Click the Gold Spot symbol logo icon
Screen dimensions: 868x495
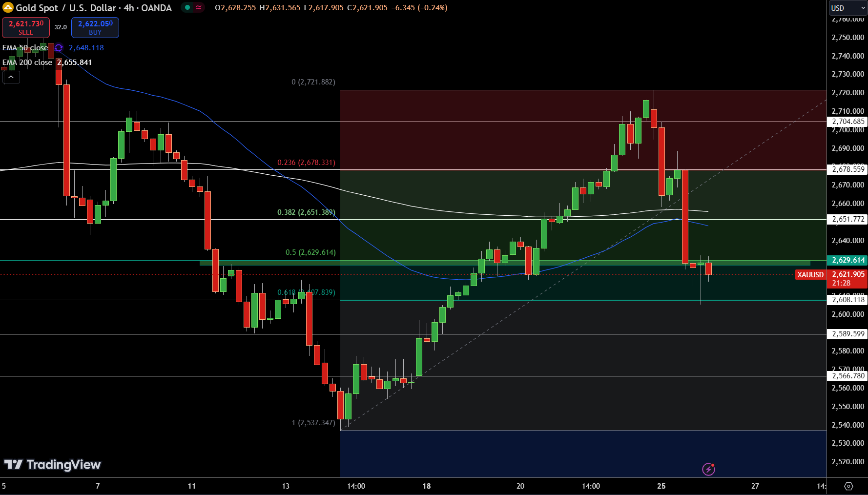pos(8,8)
